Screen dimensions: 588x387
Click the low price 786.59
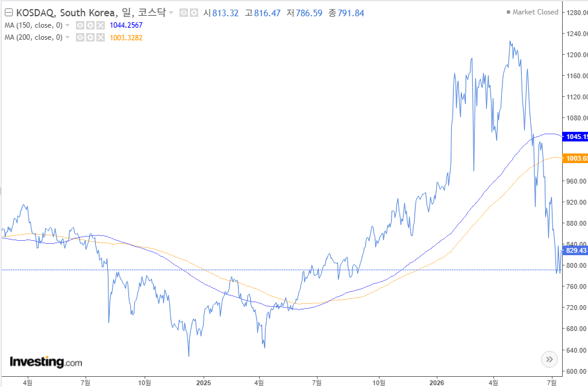[x=309, y=13]
